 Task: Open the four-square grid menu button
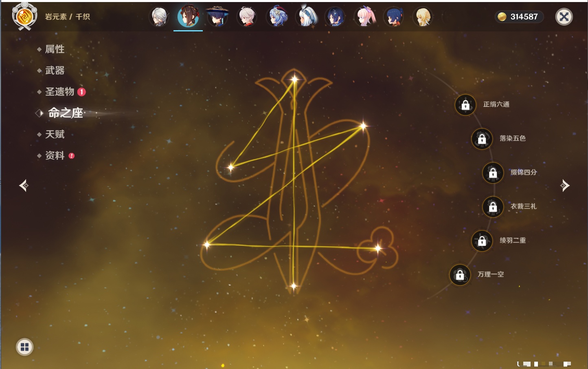tap(24, 347)
